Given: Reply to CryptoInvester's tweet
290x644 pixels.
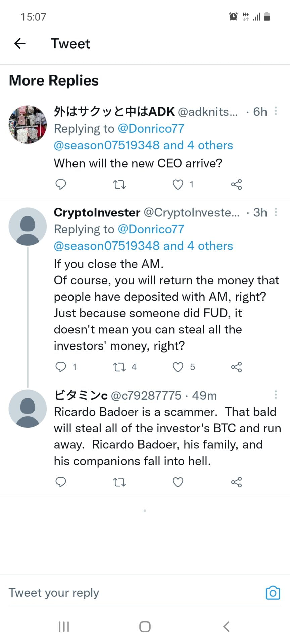Looking at the screenshot, I should coord(60,367).
